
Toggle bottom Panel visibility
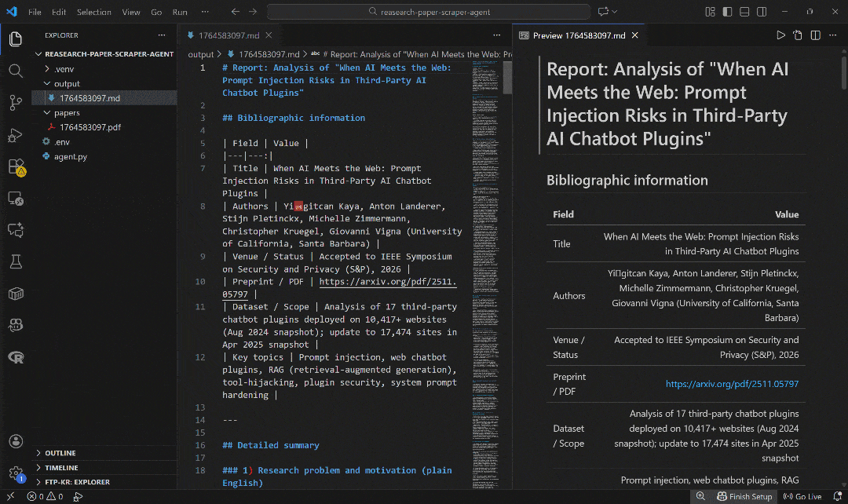click(744, 11)
